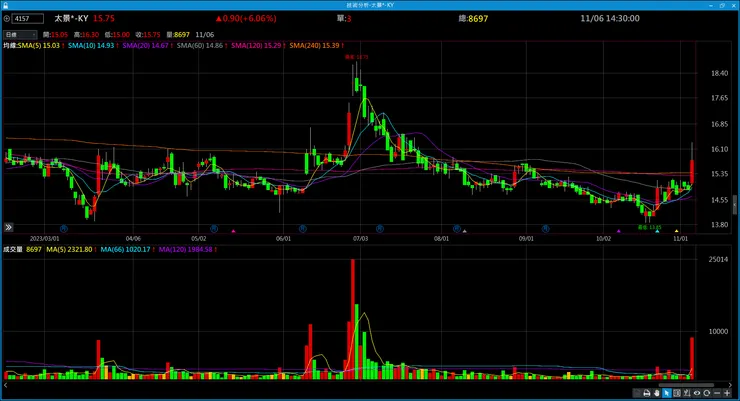Click the total volume 總:8697
Screen dimensions: 740x401
pos(473,18)
